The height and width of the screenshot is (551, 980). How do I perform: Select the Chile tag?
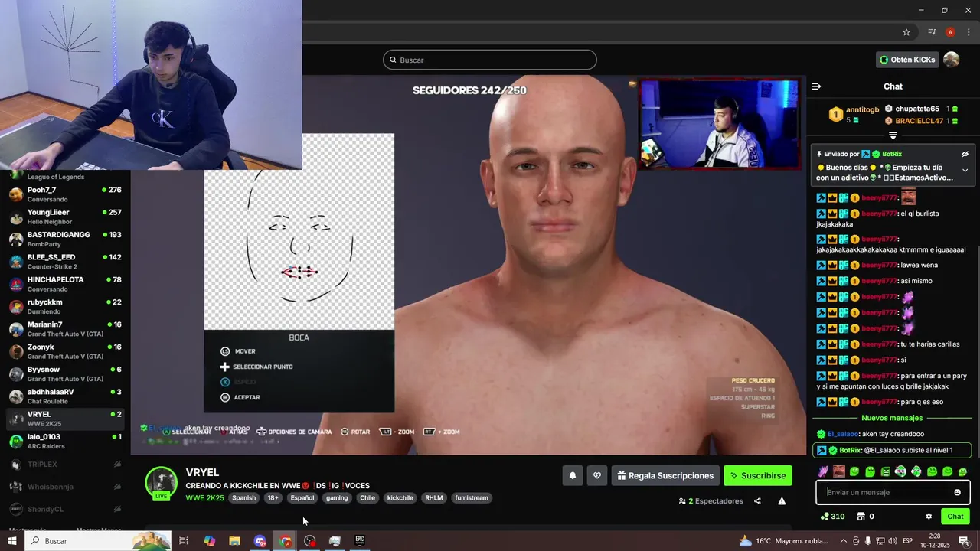click(367, 497)
